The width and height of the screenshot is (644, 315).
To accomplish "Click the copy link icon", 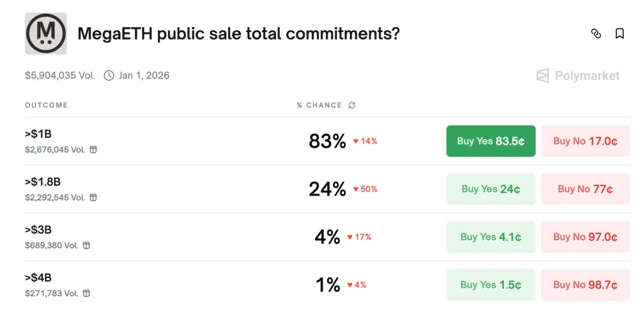I will pos(596,34).
